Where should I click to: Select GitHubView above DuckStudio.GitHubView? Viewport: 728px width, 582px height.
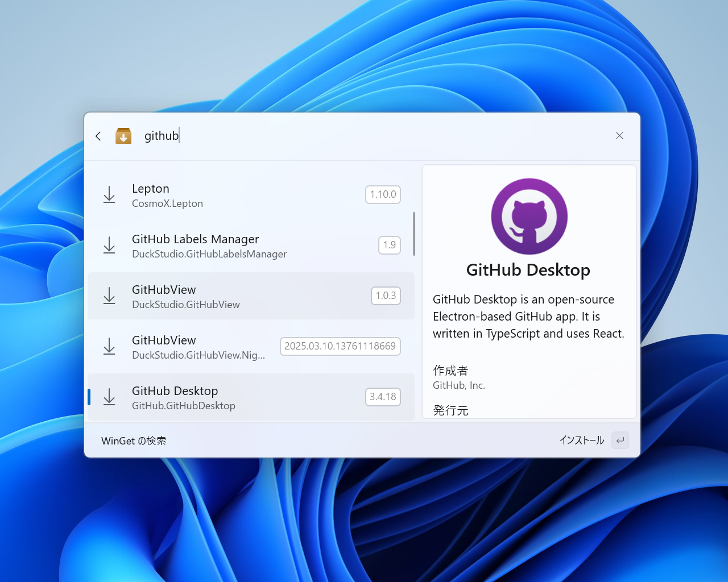164,290
